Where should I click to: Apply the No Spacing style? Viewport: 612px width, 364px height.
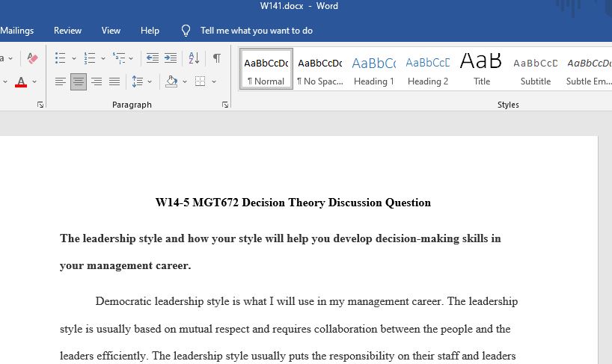click(x=320, y=69)
